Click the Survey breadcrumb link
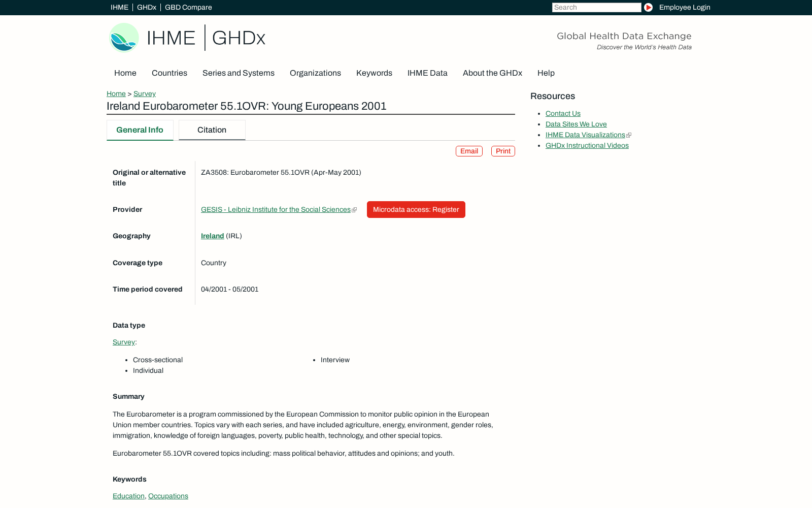Viewport: 812px width, 508px height. pyautogui.click(x=145, y=93)
